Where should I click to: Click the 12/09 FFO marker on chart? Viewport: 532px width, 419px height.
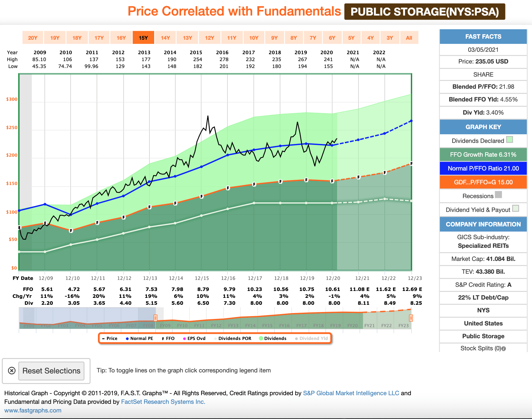[x=45, y=223]
